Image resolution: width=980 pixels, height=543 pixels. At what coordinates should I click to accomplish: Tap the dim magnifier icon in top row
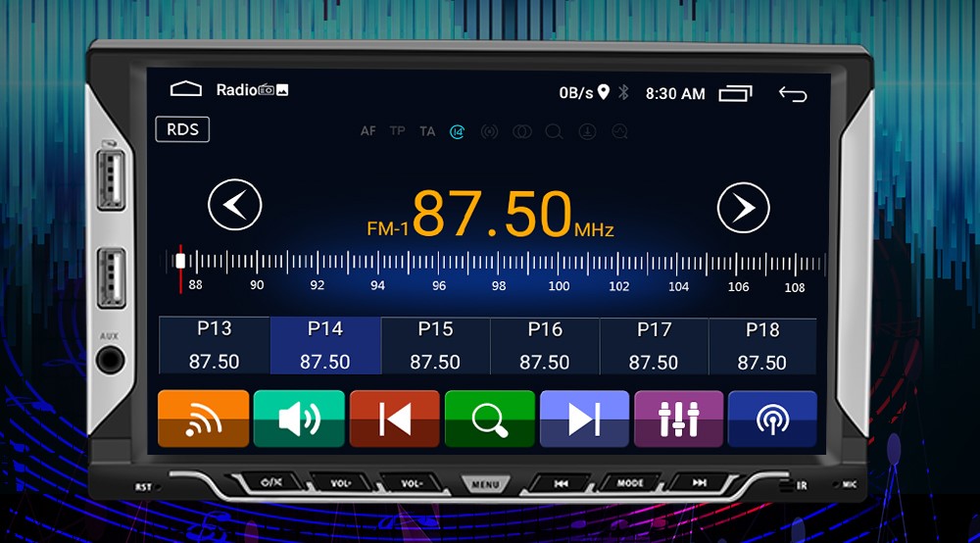(554, 132)
